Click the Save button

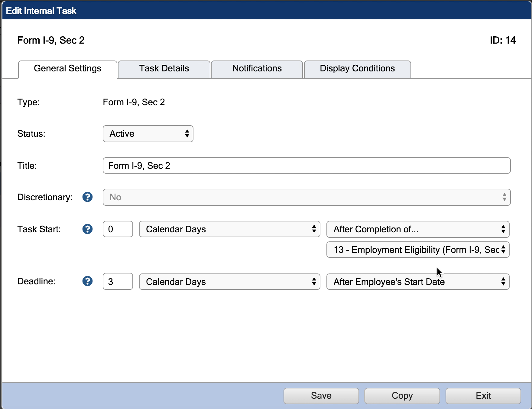click(321, 396)
